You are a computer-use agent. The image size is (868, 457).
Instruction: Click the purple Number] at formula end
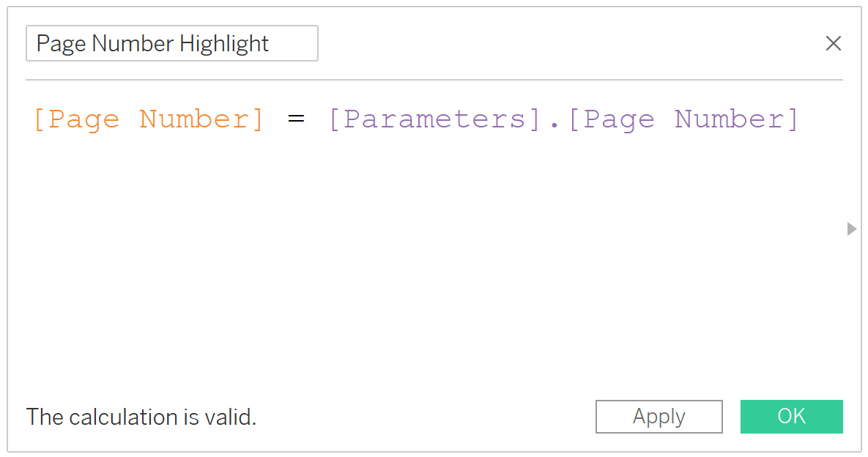736,119
